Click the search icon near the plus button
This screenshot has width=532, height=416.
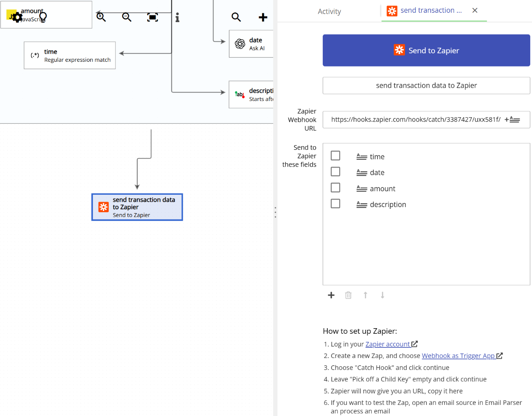tap(236, 17)
